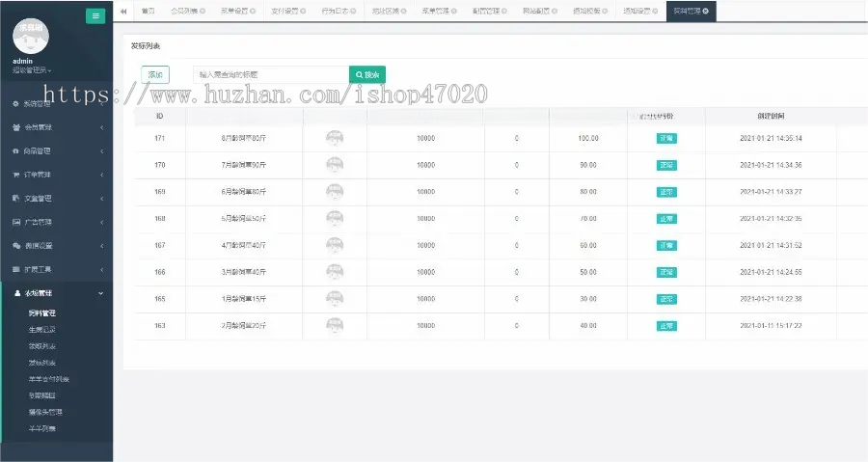Expand the 商品管理 sidebar chevron

[102, 151]
